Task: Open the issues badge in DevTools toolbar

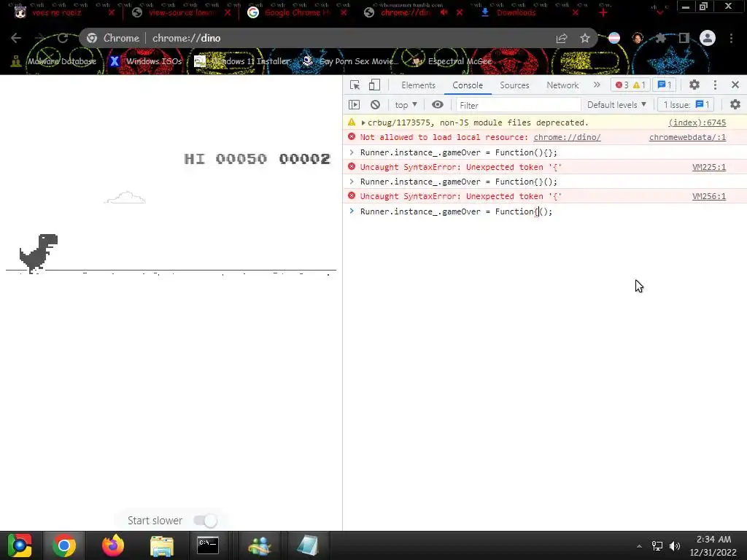Action: tap(665, 85)
